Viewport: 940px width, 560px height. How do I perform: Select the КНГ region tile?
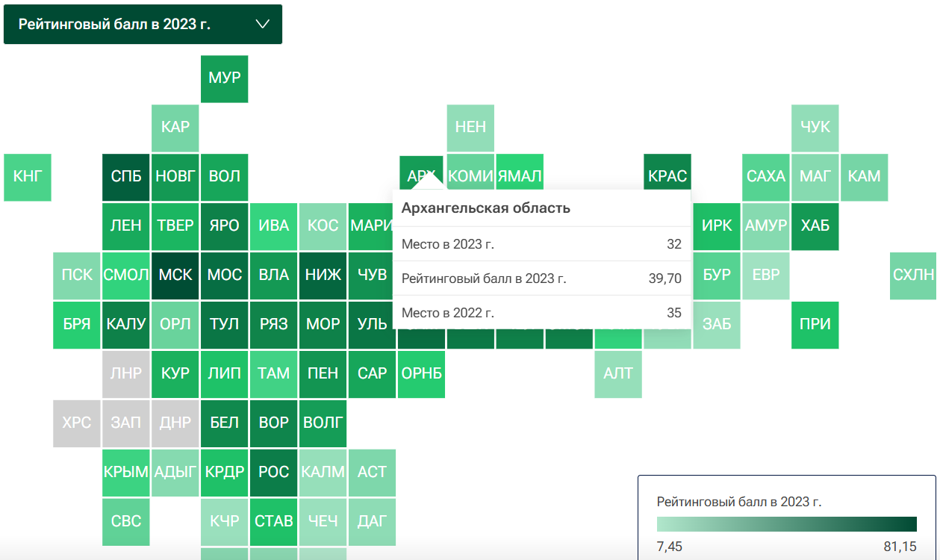pyautogui.click(x=28, y=177)
